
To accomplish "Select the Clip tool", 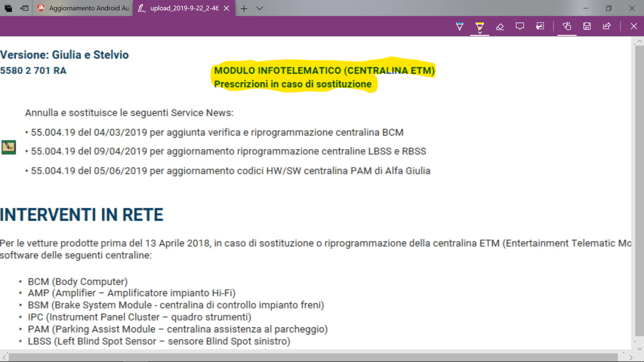I will point(540,26).
